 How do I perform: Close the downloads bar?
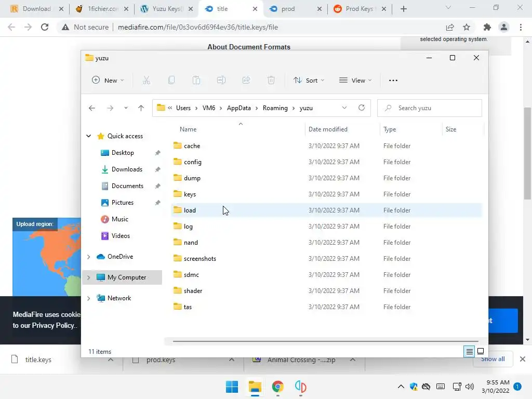click(523, 359)
